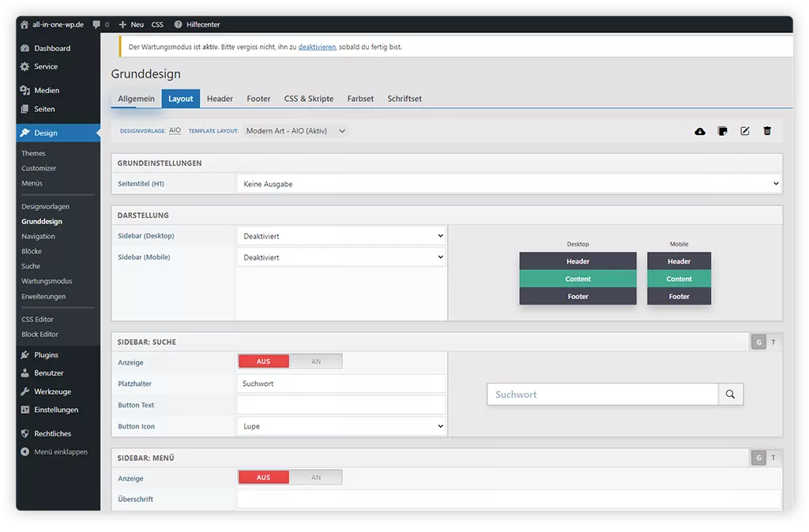The height and width of the screenshot is (532, 809).
Task: Click the deaktivieren link in the notice
Action: point(317,47)
